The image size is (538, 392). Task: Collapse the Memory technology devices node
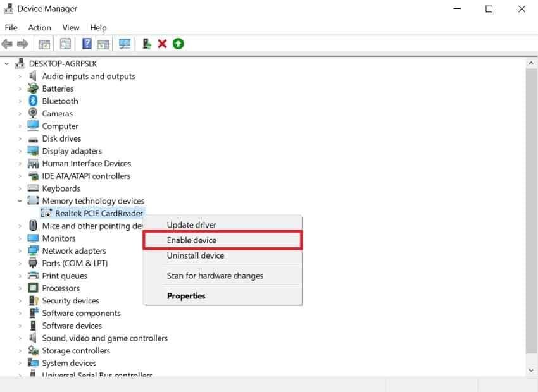point(20,201)
